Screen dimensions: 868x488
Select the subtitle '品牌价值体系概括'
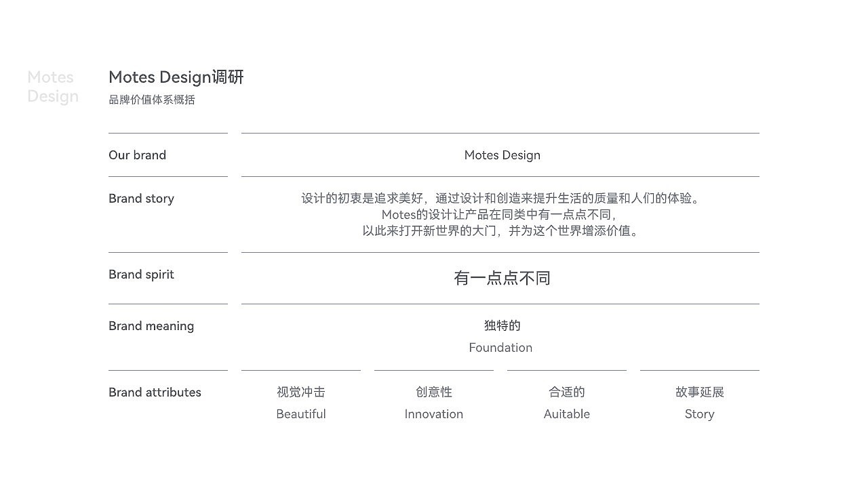pos(152,100)
